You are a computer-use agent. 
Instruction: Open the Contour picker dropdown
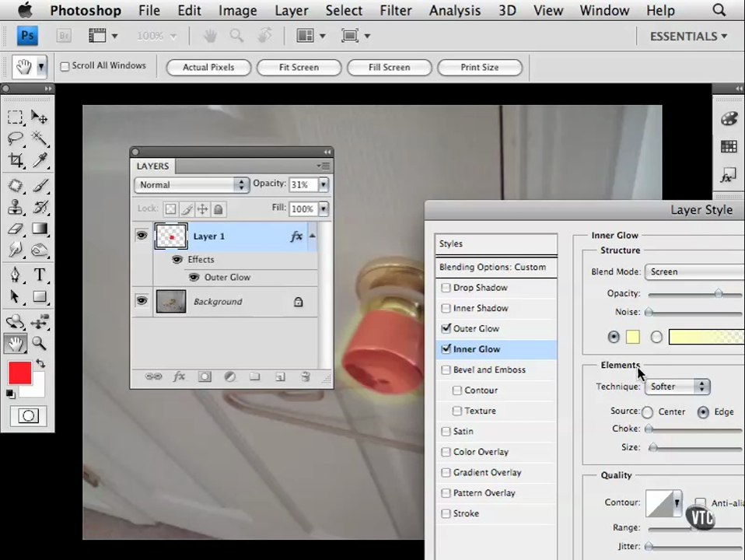pos(677,502)
